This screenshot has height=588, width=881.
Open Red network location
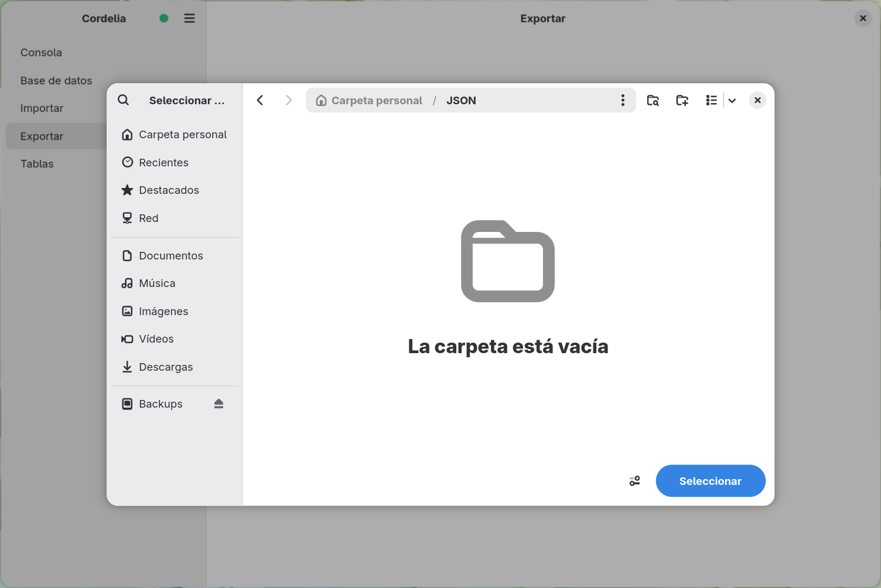(175, 218)
